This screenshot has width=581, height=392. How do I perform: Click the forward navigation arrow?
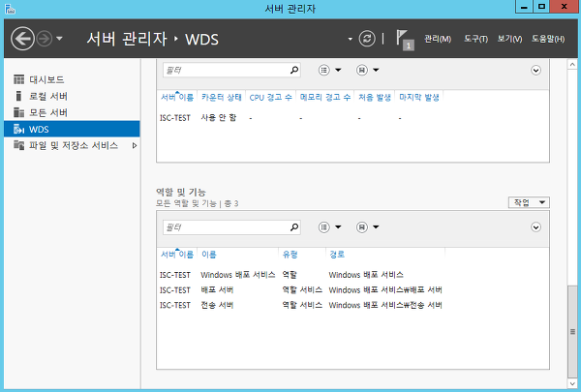coord(45,39)
